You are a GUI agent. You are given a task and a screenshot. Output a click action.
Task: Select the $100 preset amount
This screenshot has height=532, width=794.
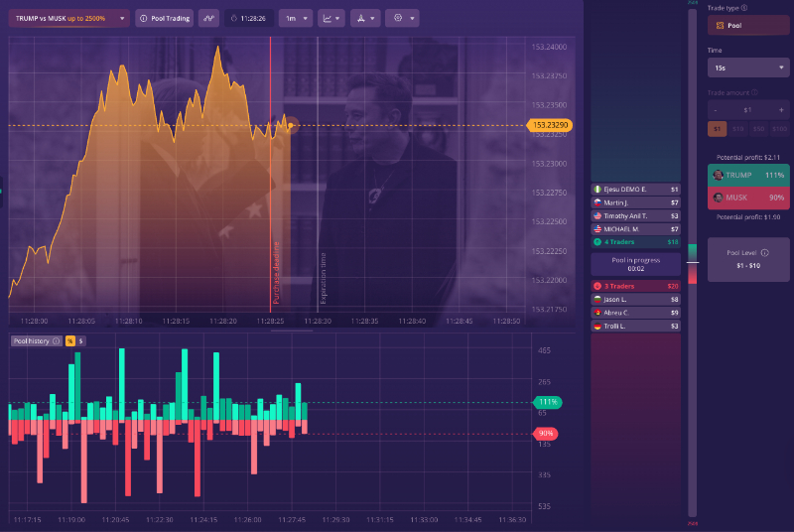pos(780,129)
